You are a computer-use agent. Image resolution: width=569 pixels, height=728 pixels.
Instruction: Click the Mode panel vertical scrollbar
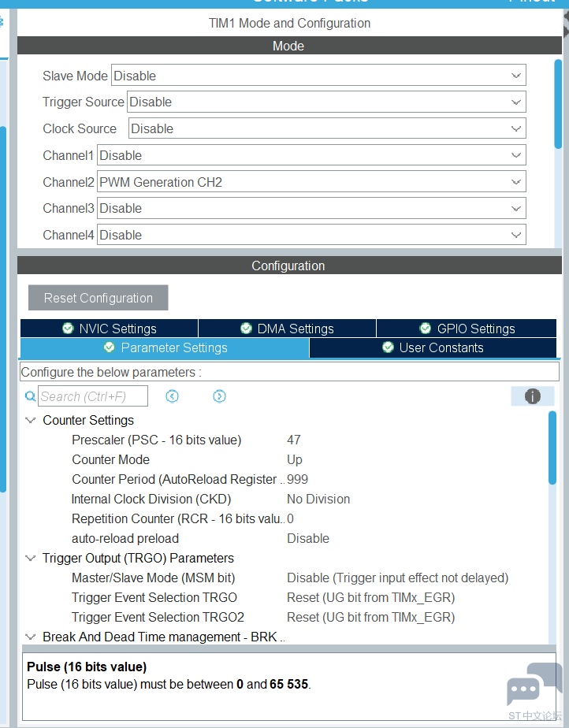coord(558,105)
